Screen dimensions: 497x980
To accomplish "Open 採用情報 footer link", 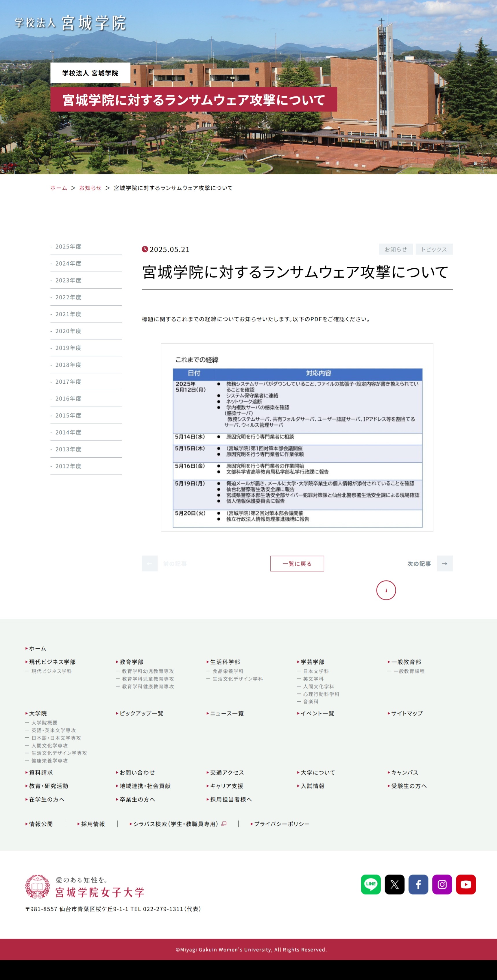I will point(91,824).
